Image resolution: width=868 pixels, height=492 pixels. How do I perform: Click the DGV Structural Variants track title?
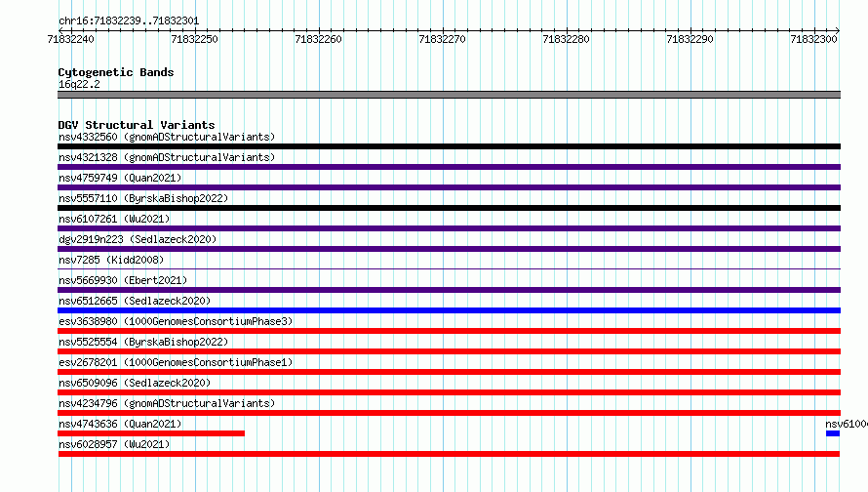[137, 125]
